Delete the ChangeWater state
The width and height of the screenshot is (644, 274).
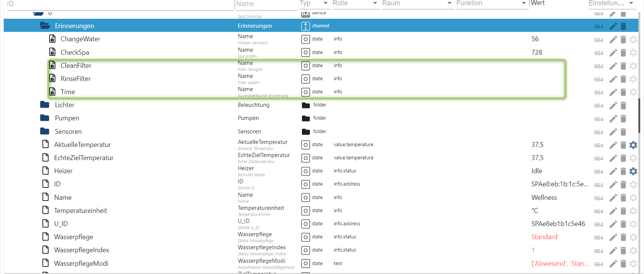623,40
